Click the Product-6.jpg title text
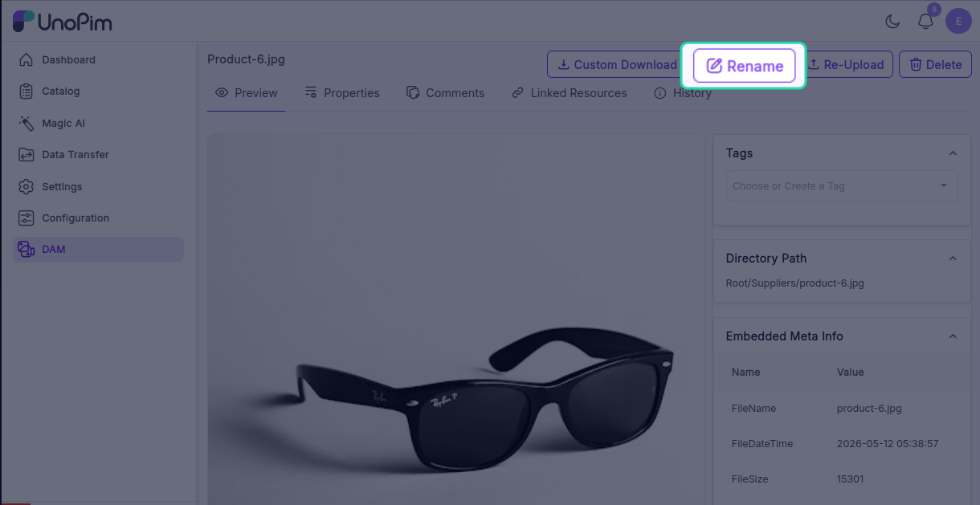This screenshot has height=505, width=980. (246, 59)
